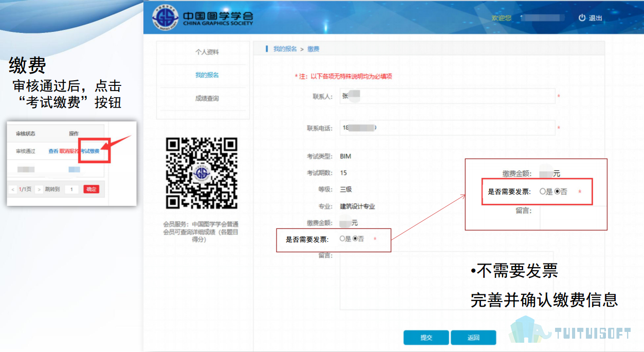Click the 返回 back button

[473, 338]
